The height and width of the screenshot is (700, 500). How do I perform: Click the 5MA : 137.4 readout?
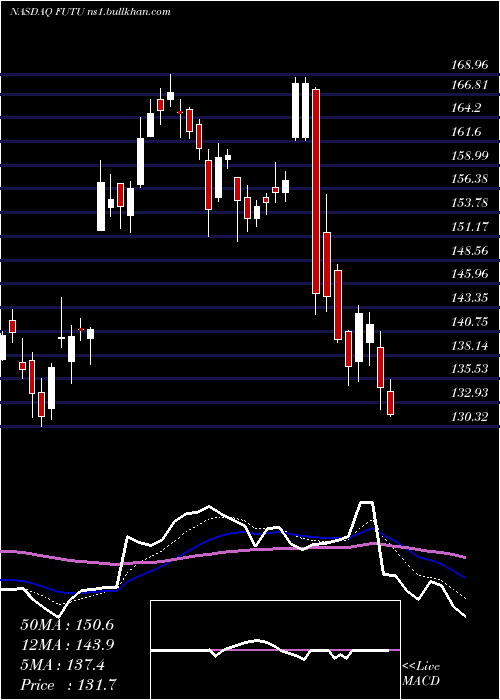coord(62,665)
